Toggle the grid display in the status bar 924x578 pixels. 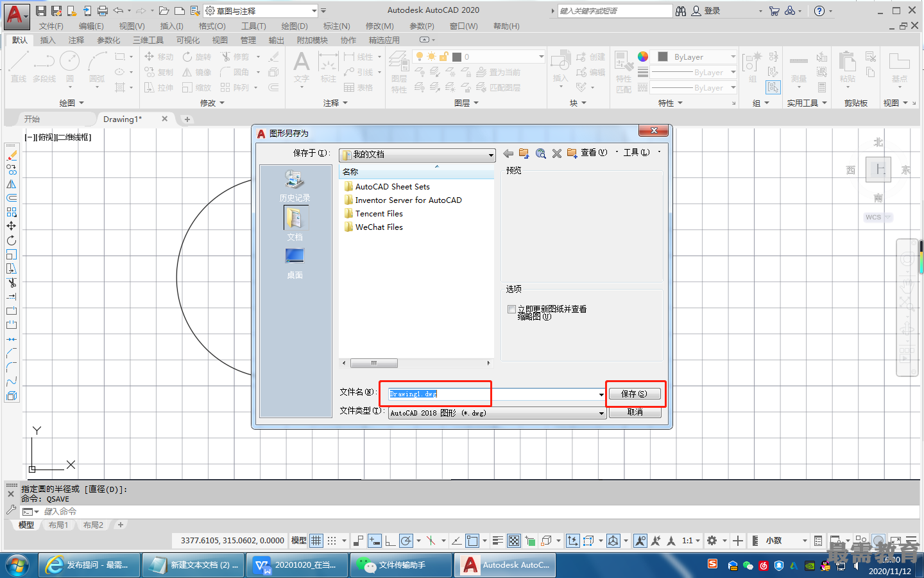tap(316, 541)
